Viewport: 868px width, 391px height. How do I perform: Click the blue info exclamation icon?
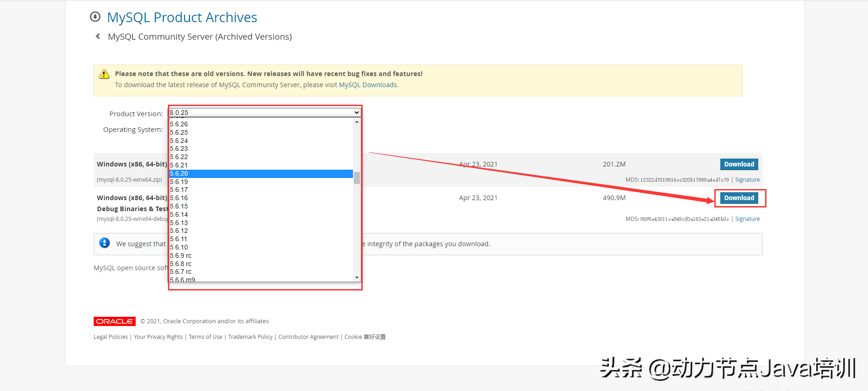click(105, 243)
